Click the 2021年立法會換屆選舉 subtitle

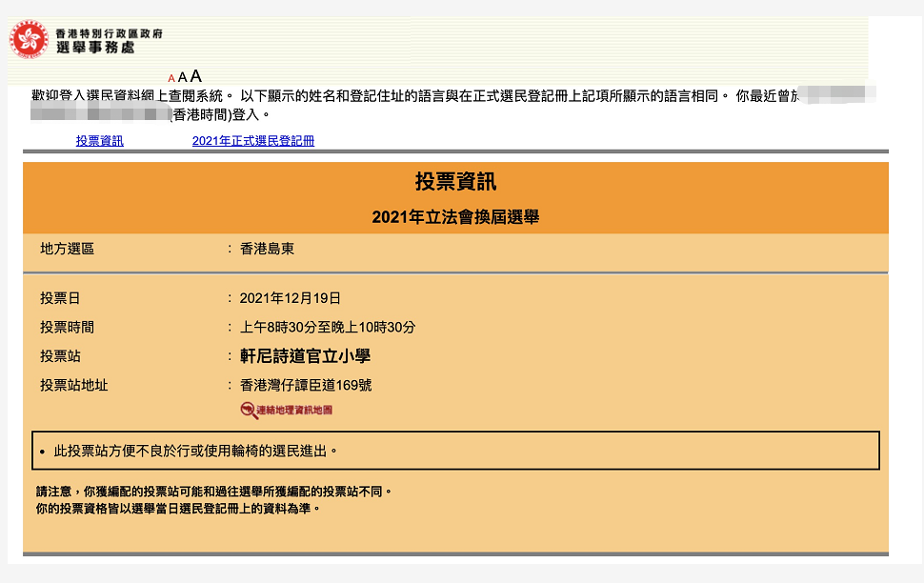click(x=455, y=218)
